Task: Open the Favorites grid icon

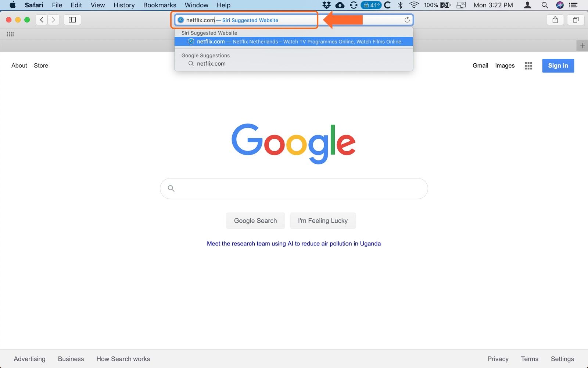Action: [10, 34]
